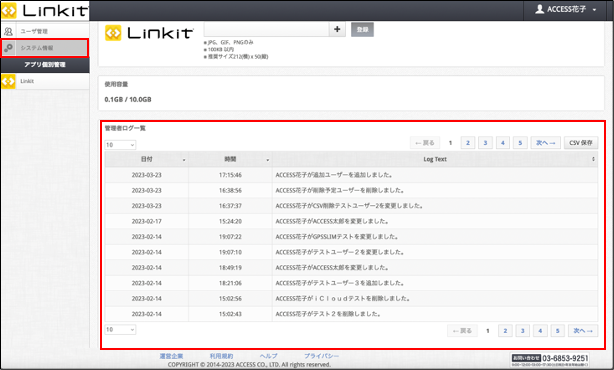The image size is (614, 370).
Task: Go to page 2 in the top pagination
Action: point(468,143)
